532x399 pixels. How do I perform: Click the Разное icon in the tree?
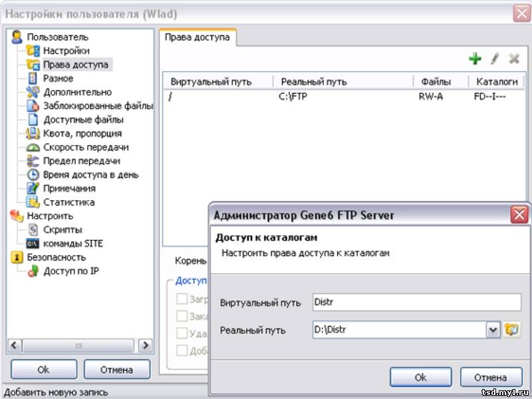pos(33,78)
